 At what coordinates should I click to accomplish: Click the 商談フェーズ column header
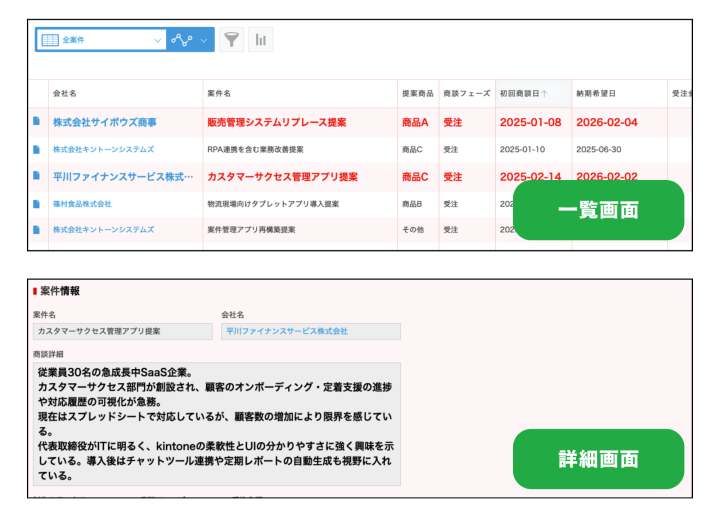(x=466, y=93)
